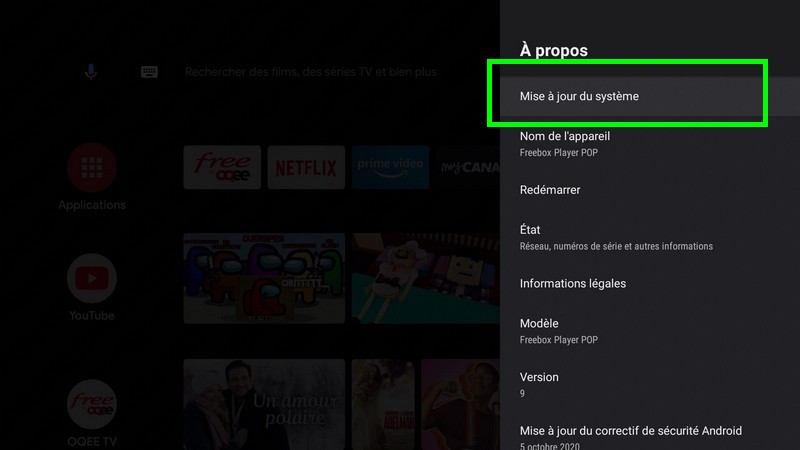Select the Version 9 entry

click(649, 384)
